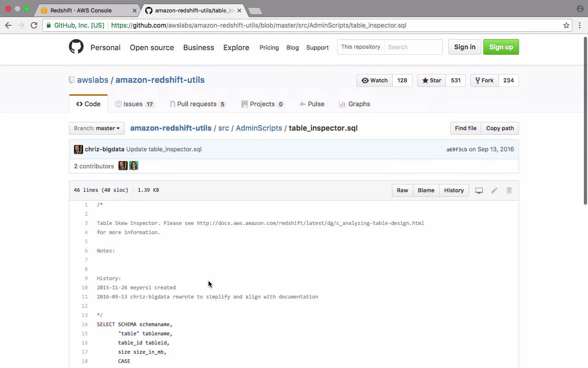This screenshot has height=368, width=588.
Task: Click the Open source nav link
Action: [152, 47]
